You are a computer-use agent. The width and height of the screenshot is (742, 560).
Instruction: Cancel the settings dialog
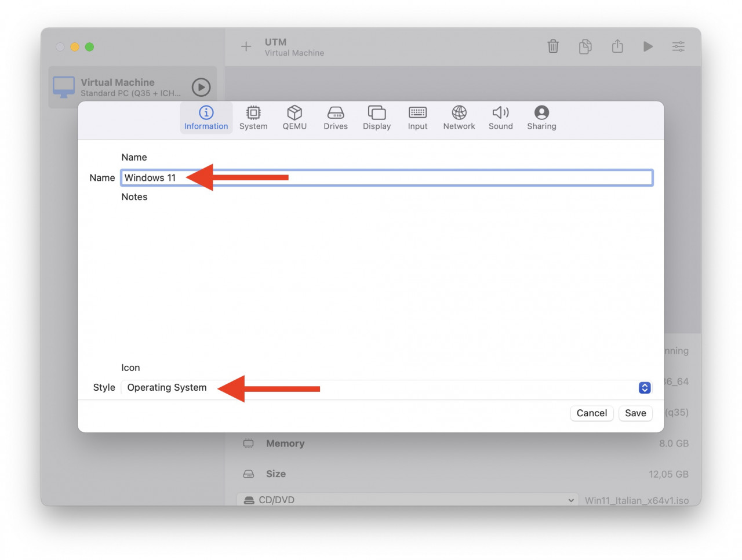click(592, 413)
